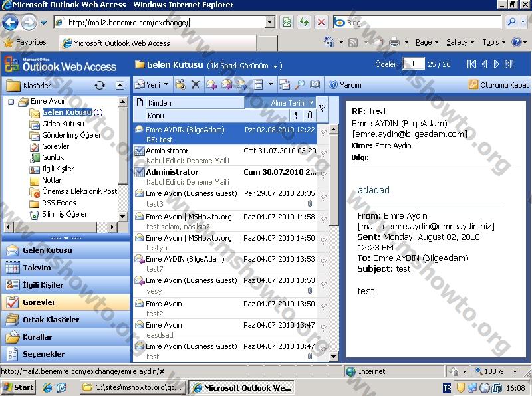Open the magnifier search icon in toolbar

(x=300, y=85)
